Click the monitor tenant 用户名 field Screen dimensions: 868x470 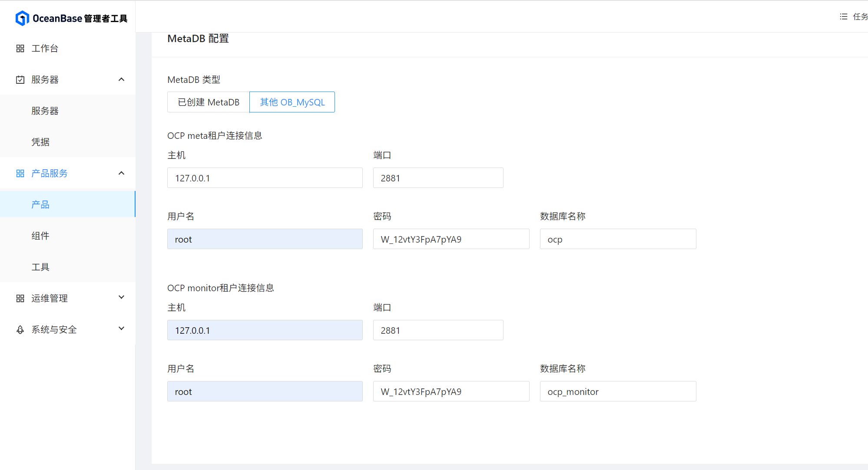click(265, 391)
